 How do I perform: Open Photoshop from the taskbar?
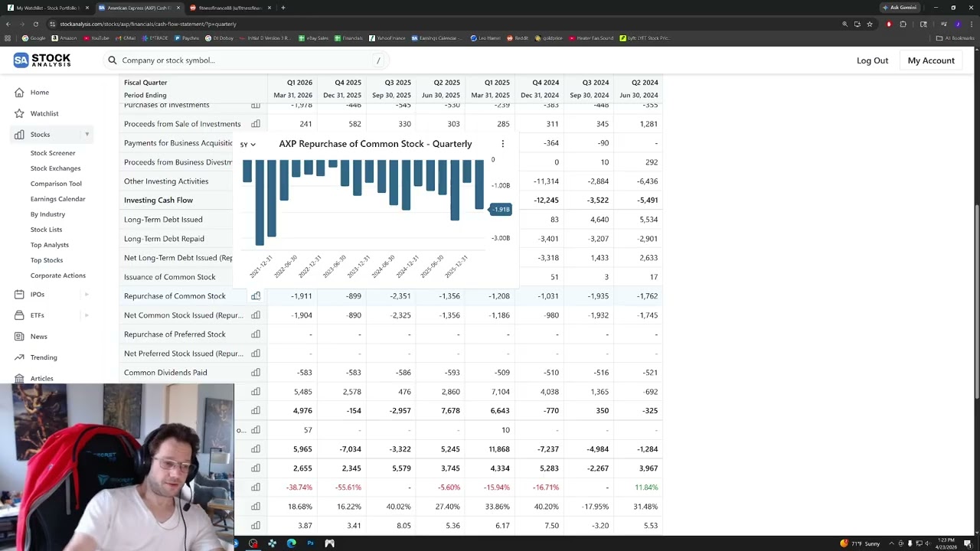coord(310,543)
